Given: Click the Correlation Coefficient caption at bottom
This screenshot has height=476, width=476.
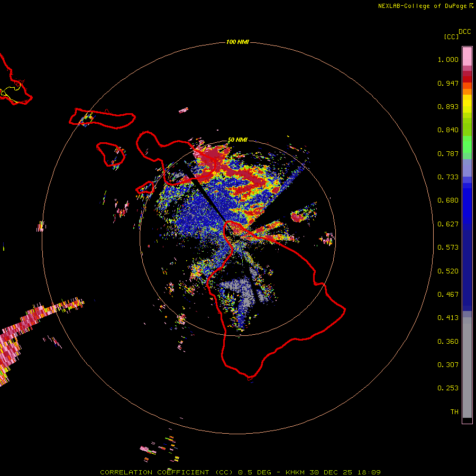Looking at the screenshot, I should coord(240,472).
